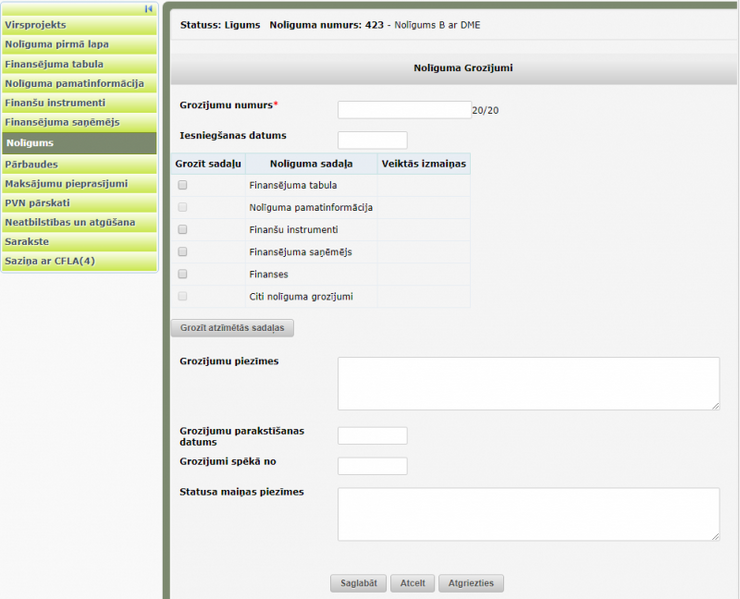Focus the Grozījumu numurs input field

[404, 110]
